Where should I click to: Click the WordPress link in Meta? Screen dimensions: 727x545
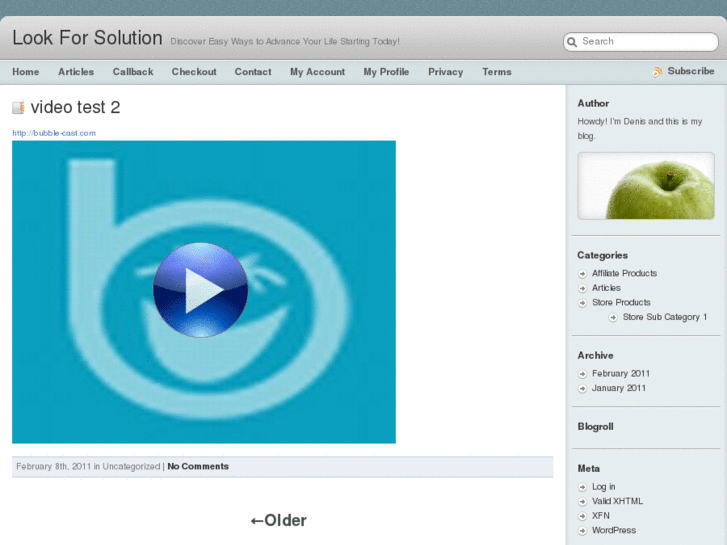pos(614,530)
